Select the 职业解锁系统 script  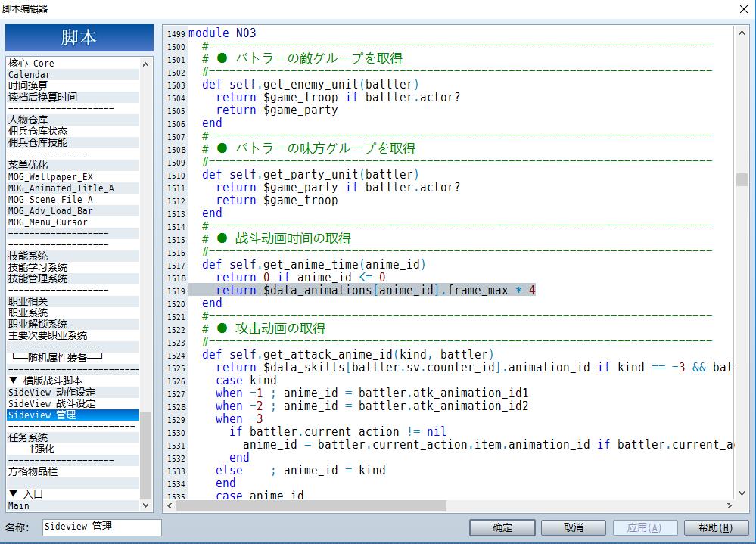click(x=73, y=325)
